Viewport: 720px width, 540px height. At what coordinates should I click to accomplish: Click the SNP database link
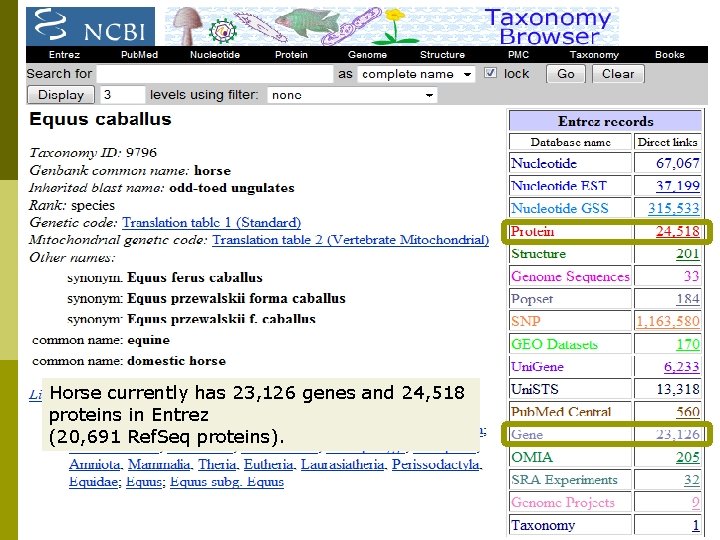tap(526, 321)
